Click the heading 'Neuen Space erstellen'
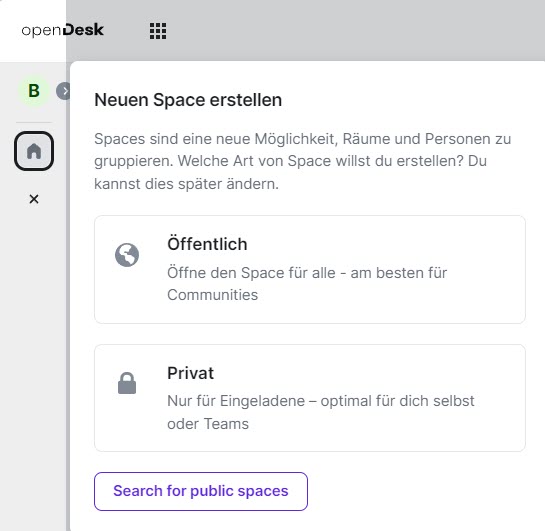The height and width of the screenshot is (531, 545). tap(188, 100)
